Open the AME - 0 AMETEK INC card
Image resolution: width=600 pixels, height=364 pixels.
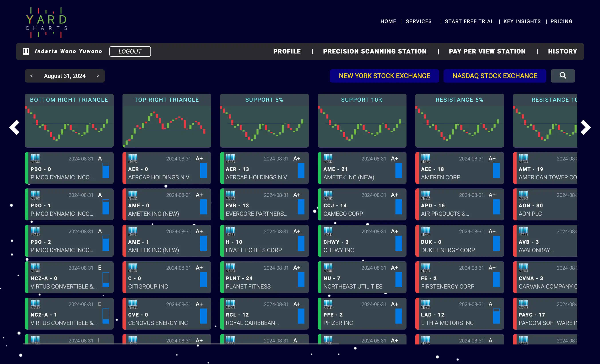(x=167, y=204)
